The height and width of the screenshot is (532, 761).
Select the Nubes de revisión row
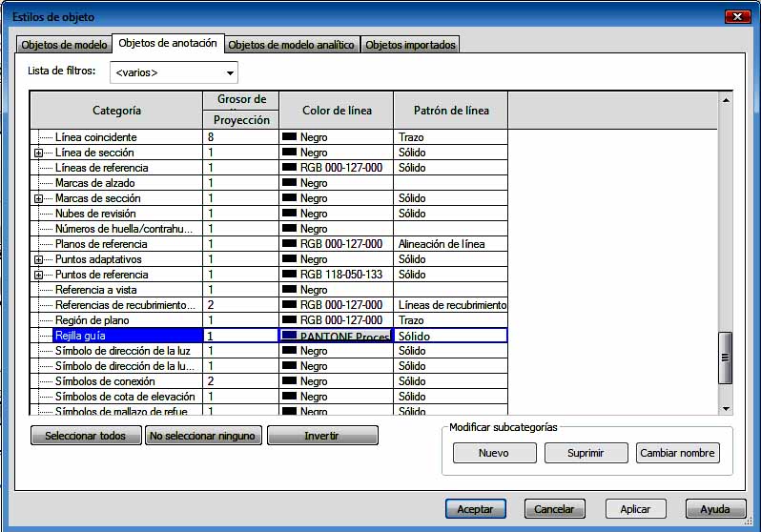pos(95,214)
